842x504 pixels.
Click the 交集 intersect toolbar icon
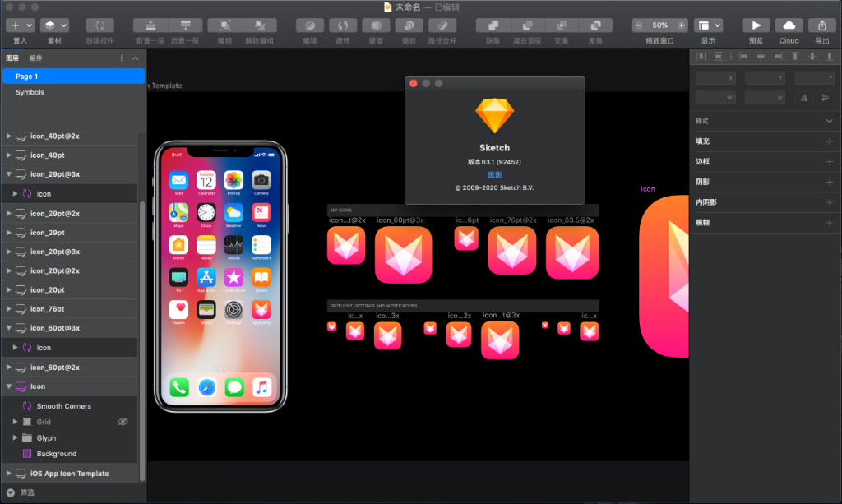point(562,25)
